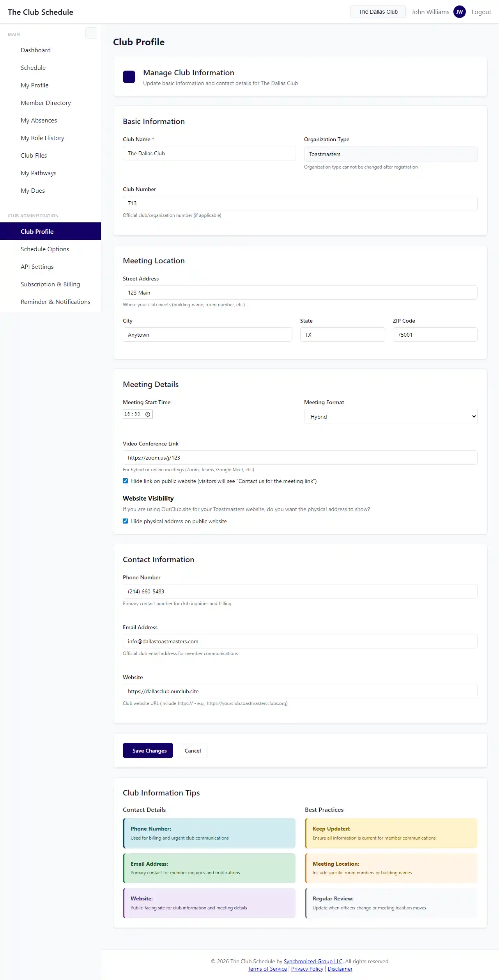Open The Dallas Club switcher

(378, 12)
